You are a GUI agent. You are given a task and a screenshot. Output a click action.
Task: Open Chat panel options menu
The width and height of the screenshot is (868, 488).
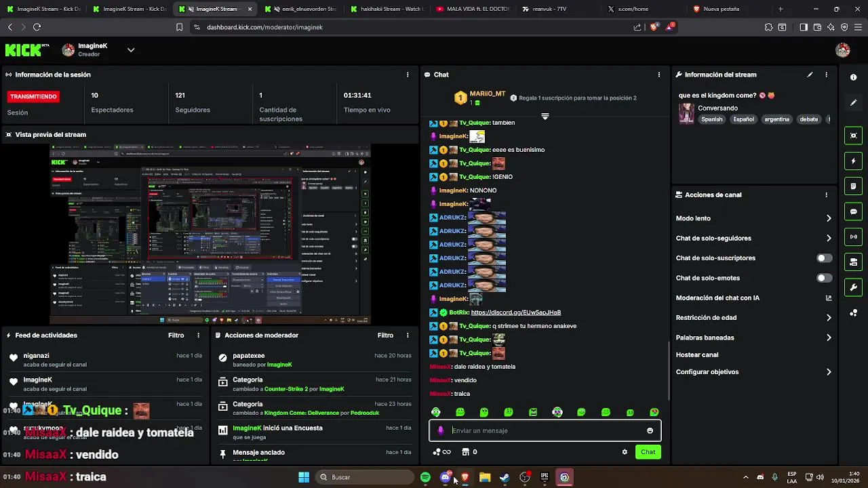[x=659, y=75]
